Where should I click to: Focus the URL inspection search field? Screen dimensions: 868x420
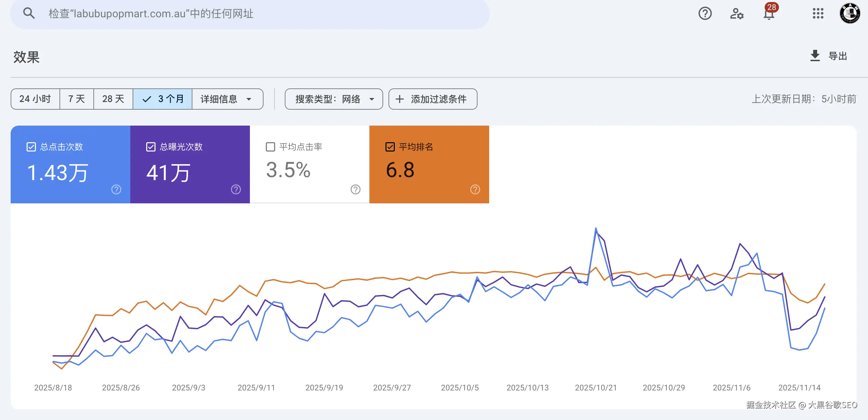[x=250, y=14]
